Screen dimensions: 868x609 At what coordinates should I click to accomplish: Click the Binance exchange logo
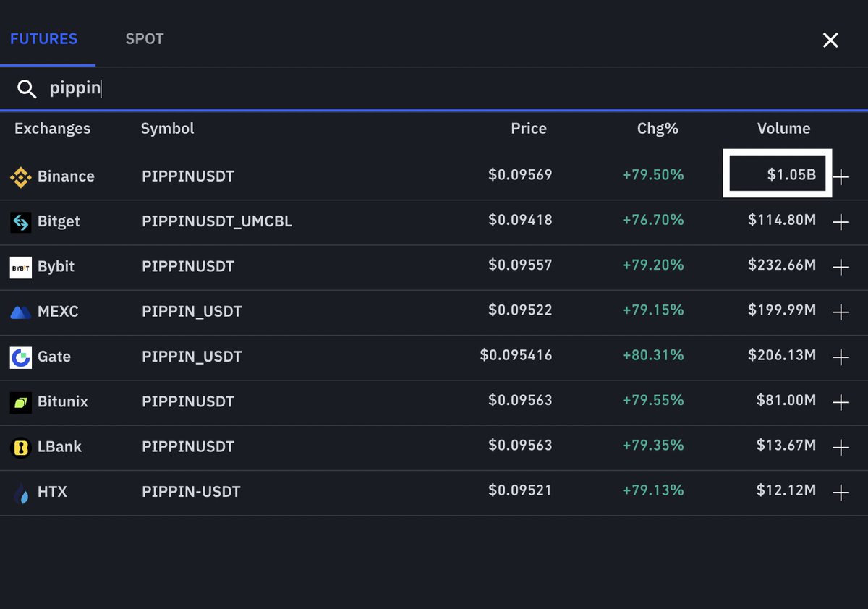click(20, 176)
